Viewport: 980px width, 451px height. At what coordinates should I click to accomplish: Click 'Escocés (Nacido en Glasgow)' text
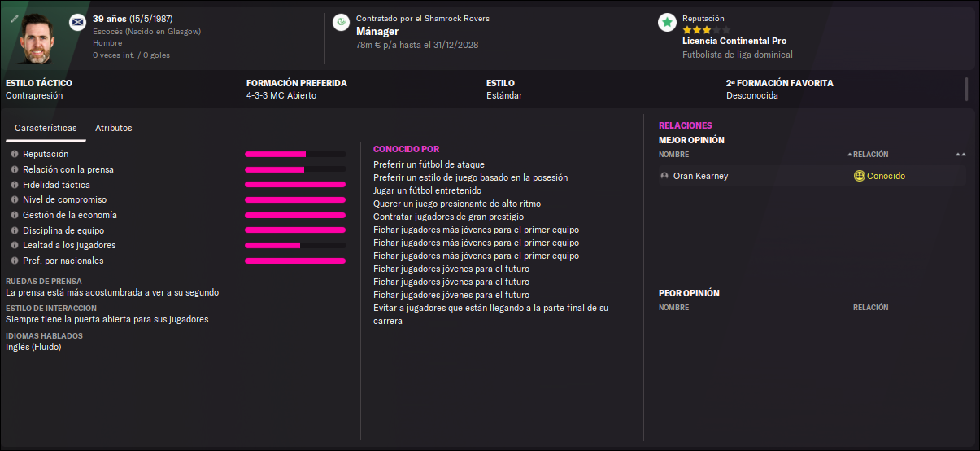tap(146, 32)
